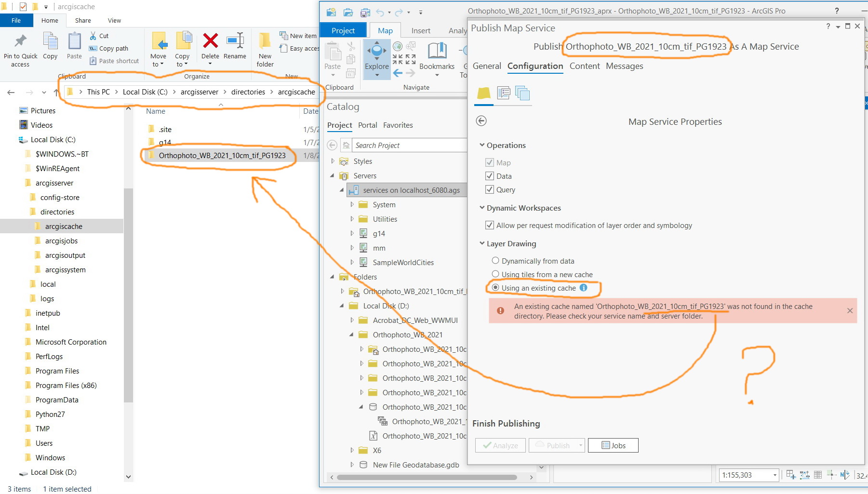Uncheck the Query operation checkbox
The width and height of the screenshot is (868, 494).
[490, 189]
